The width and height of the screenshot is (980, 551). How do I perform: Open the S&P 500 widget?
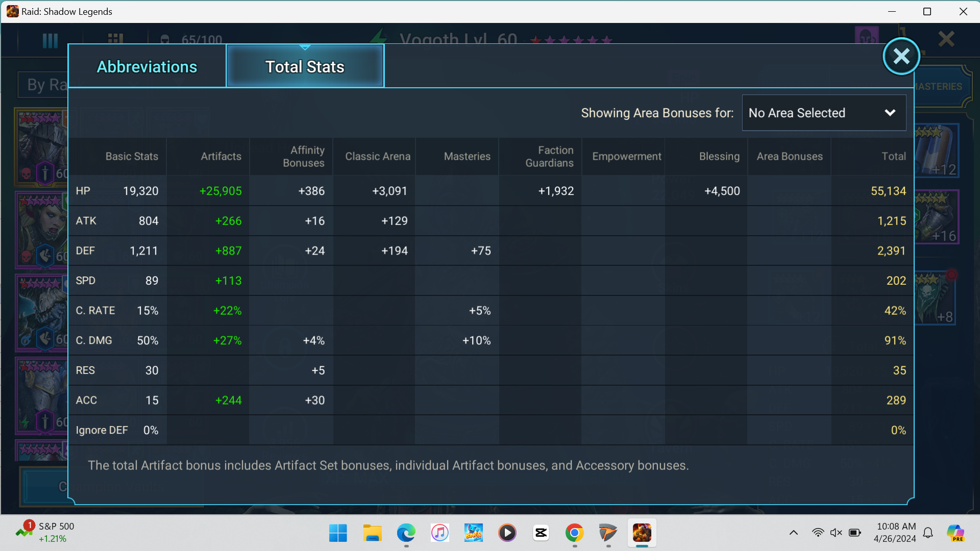click(45, 532)
